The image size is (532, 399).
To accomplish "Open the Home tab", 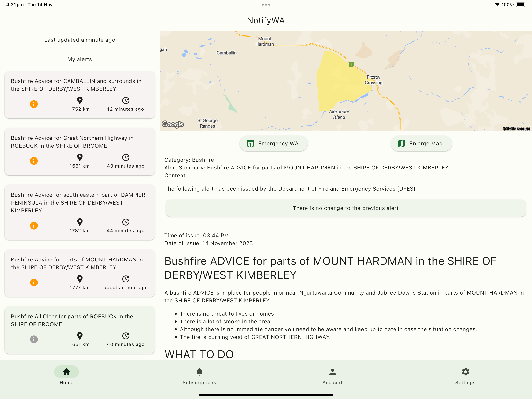I will [66, 376].
